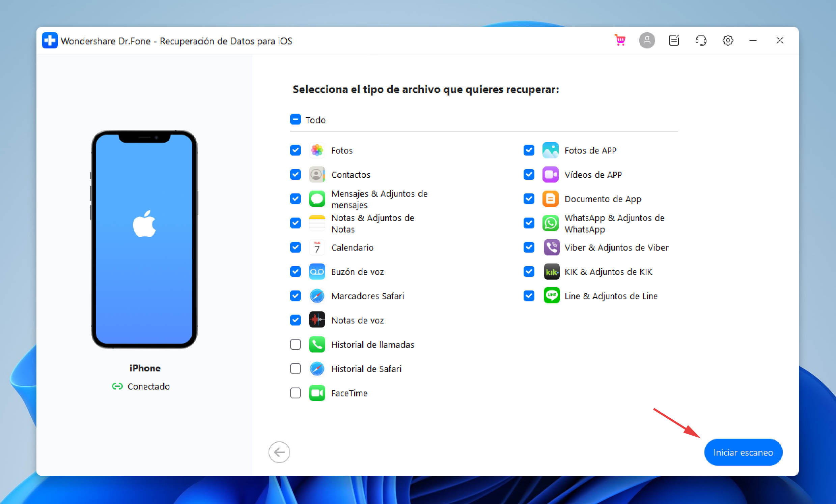
Task: Click the Buzón de voz icon
Action: pos(317,272)
